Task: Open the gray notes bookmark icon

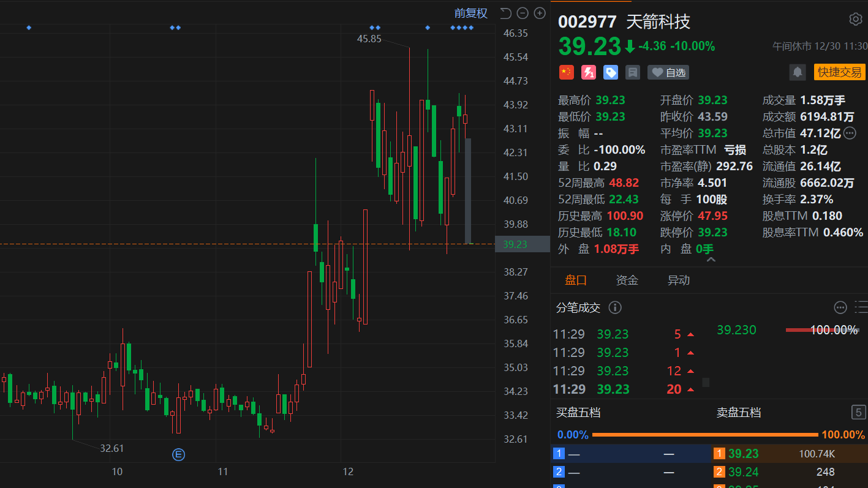Action: (632, 72)
